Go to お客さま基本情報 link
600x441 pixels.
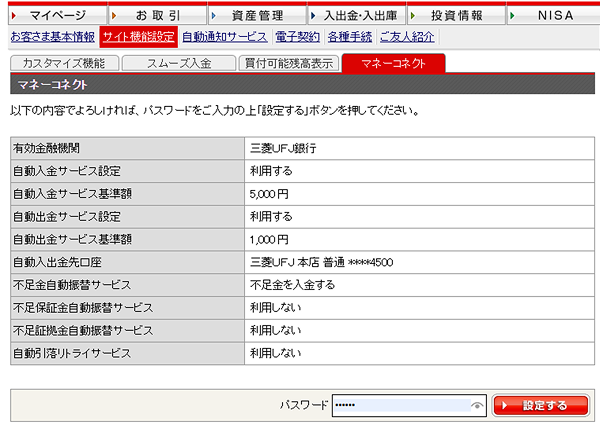point(53,37)
